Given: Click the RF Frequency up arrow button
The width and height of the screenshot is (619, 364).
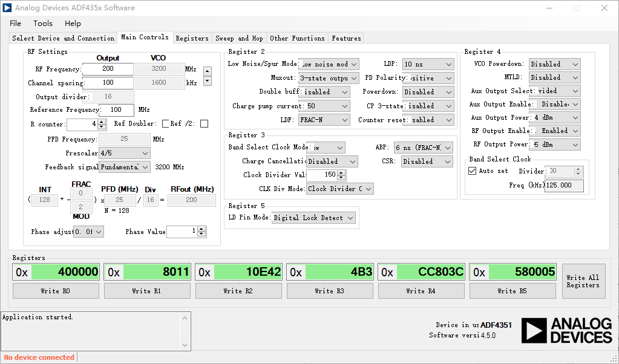Looking at the screenshot, I should click(208, 71).
